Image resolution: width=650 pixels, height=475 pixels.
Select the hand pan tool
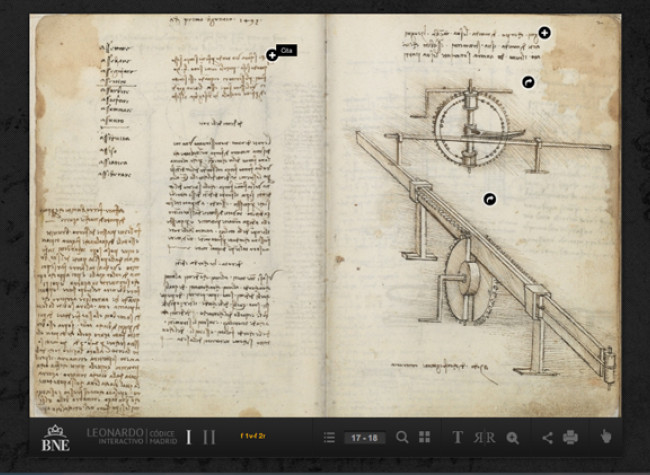point(606,436)
